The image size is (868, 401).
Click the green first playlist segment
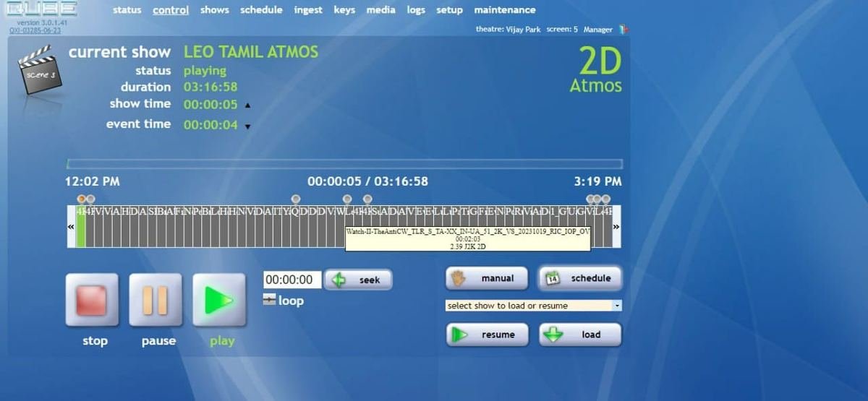point(81,226)
